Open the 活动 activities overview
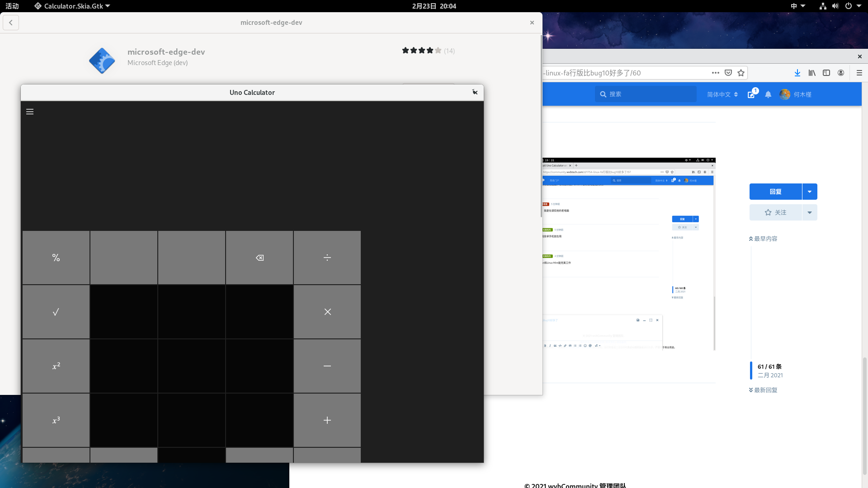This screenshot has width=868, height=488. tap(12, 6)
